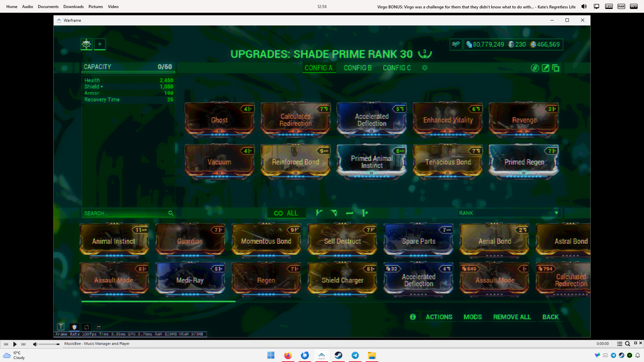Screen dimensions: 644x362
Task: Click the search magnifier icon
Action: tap(171, 213)
